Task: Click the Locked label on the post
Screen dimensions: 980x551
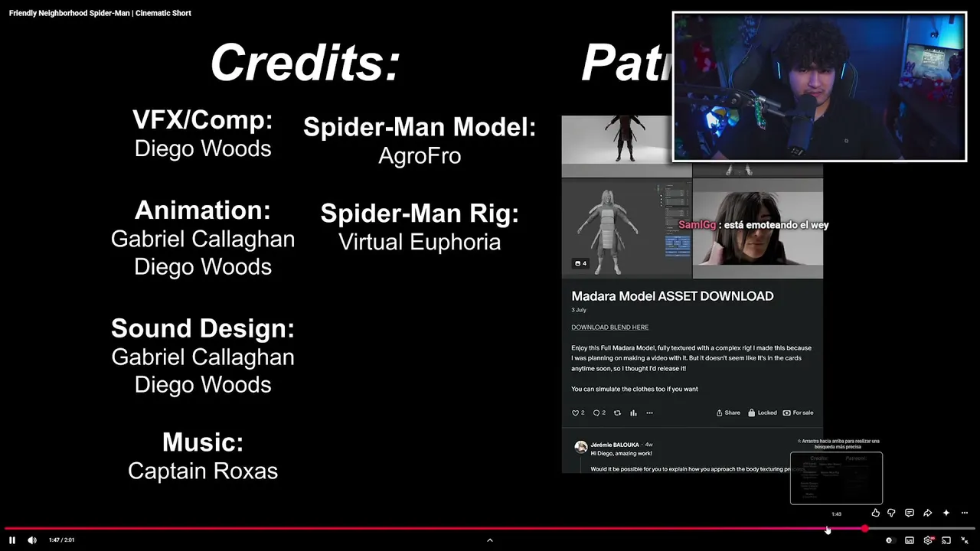Action: pyautogui.click(x=763, y=413)
